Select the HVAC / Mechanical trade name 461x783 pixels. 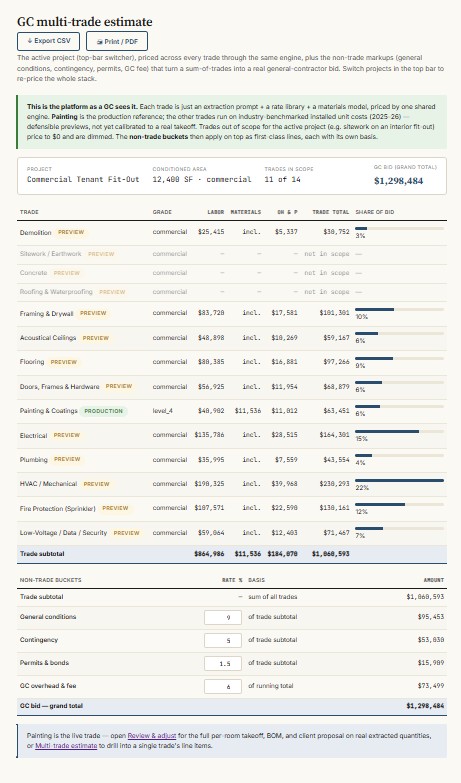48,484
